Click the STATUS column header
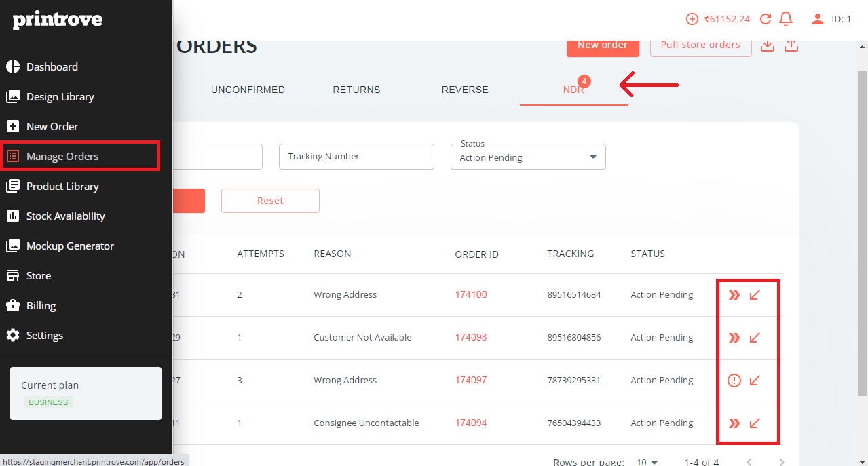The image size is (868, 466). (x=648, y=254)
